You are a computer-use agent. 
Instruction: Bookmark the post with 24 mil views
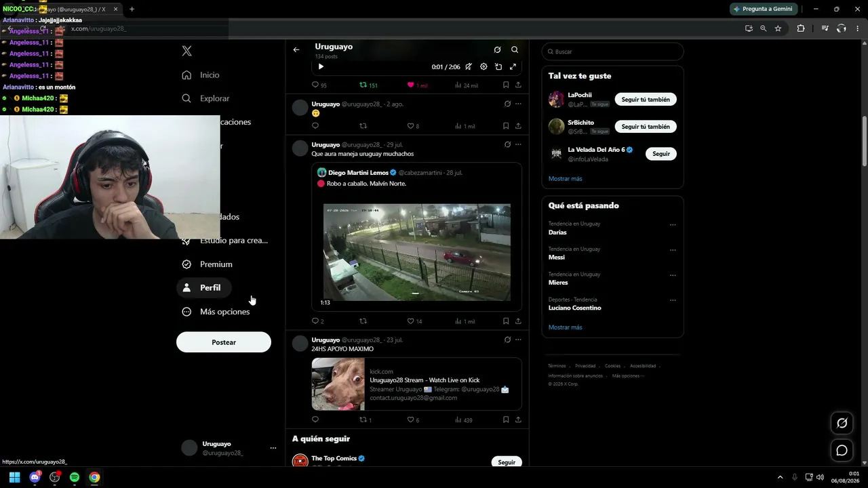[x=506, y=85]
